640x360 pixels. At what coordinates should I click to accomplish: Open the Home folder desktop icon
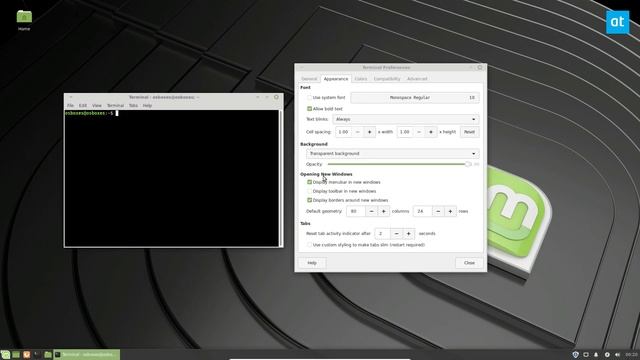(24, 20)
